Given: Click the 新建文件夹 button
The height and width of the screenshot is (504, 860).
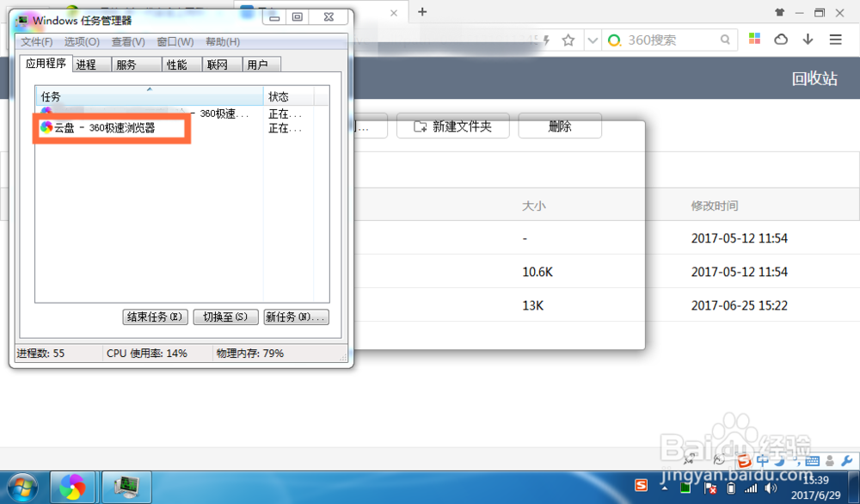Looking at the screenshot, I should coord(453,126).
